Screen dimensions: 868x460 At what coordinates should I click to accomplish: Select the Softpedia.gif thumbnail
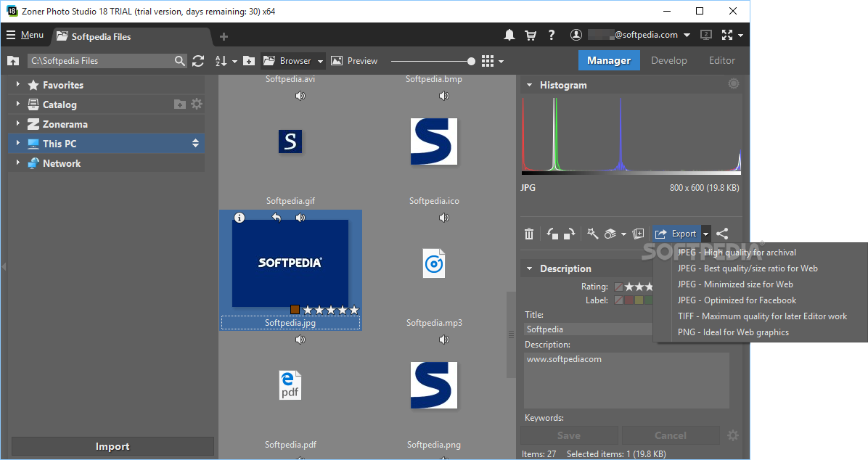pos(290,141)
